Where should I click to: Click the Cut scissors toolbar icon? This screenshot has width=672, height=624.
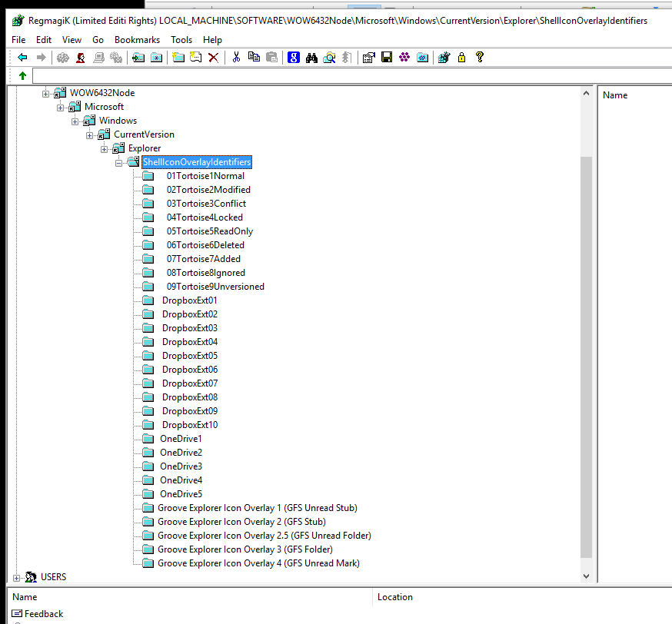[x=236, y=57]
